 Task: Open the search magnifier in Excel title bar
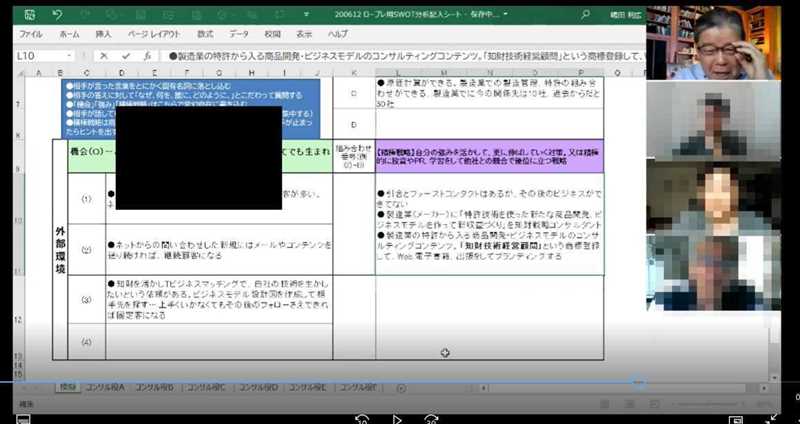click(x=586, y=14)
